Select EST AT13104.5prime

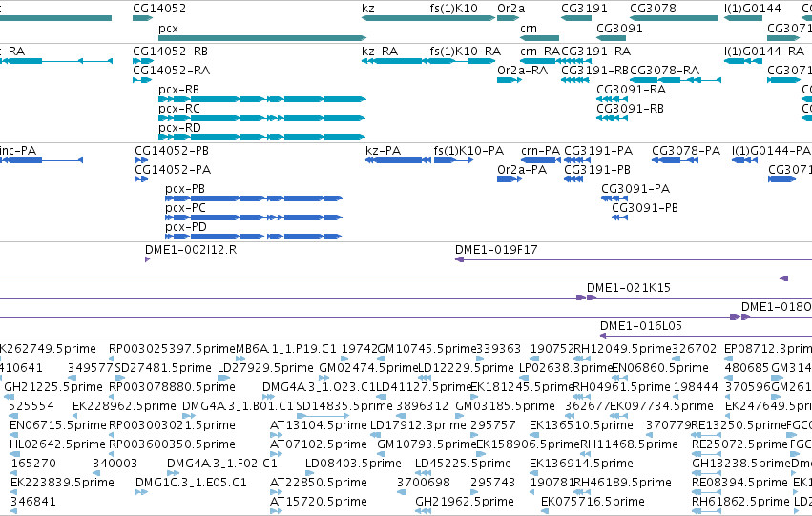click(319, 424)
